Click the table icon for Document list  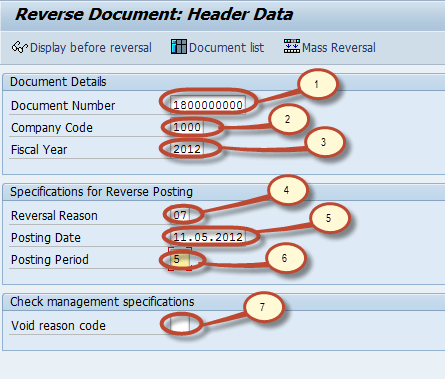click(179, 46)
